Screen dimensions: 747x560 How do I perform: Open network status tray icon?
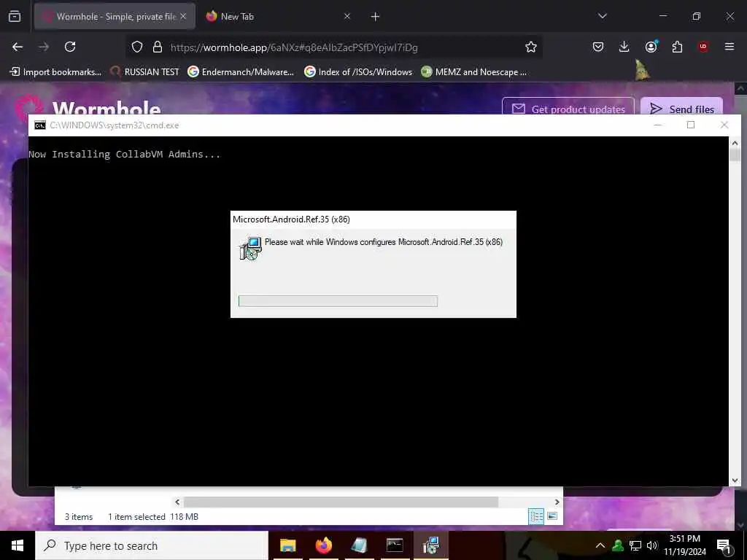(x=635, y=545)
